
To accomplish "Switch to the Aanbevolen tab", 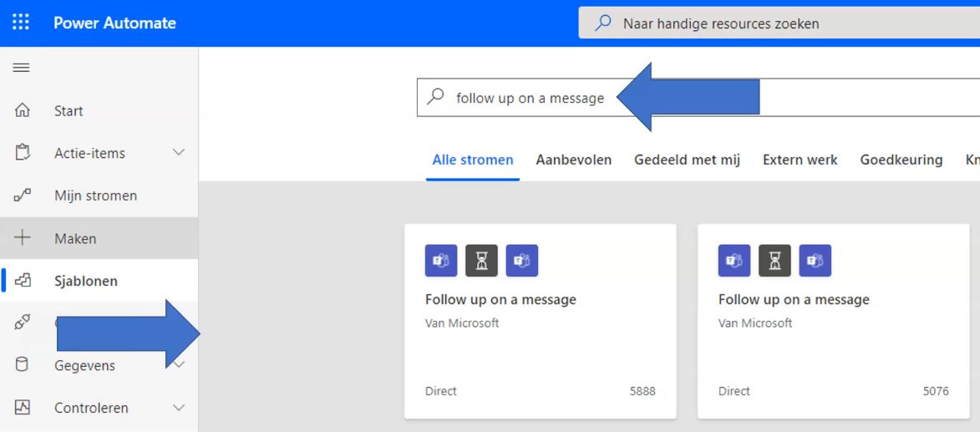I will (x=574, y=160).
